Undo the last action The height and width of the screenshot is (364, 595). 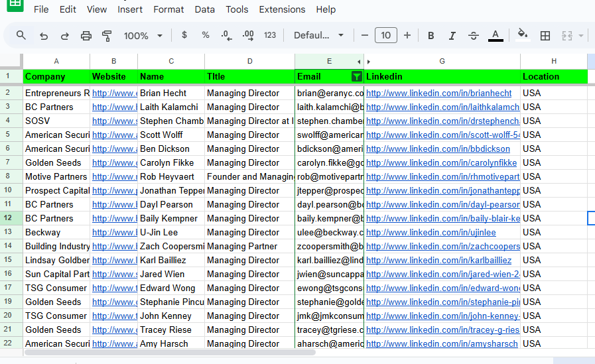pyautogui.click(x=44, y=36)
